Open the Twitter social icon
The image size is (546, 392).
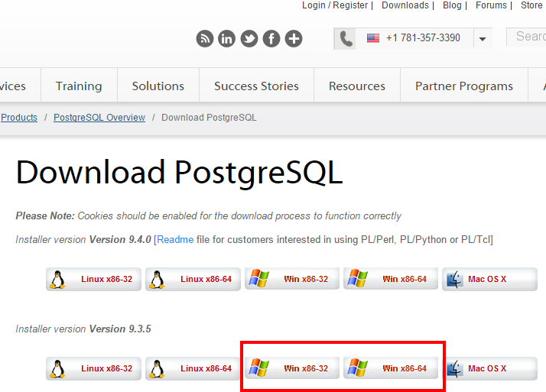tap(249, 39)
